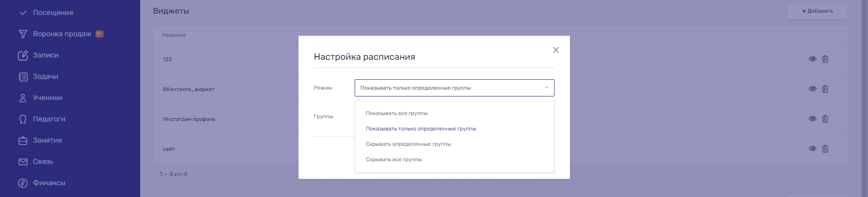Click the Название column header
868x197 pixels.
(x=174, y=35)
